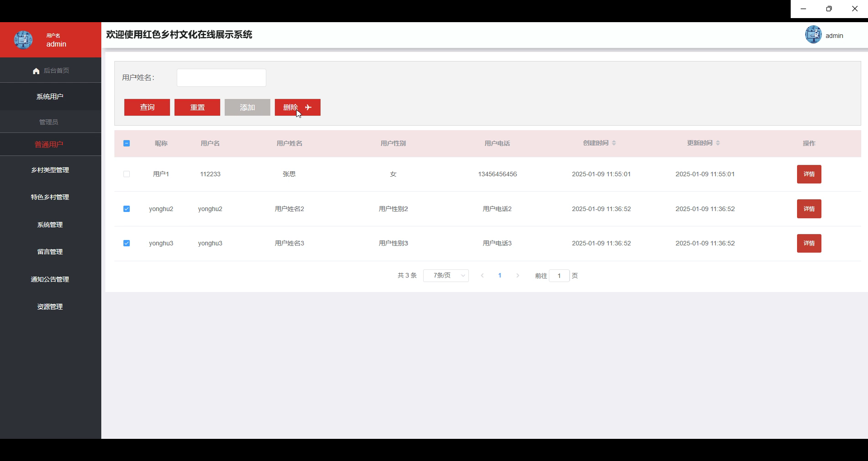Image resolution: width=868 pixels, height=461 pixels.
Task: Sort by 创建时间 using sort arrows
Action: coord(614,143)
